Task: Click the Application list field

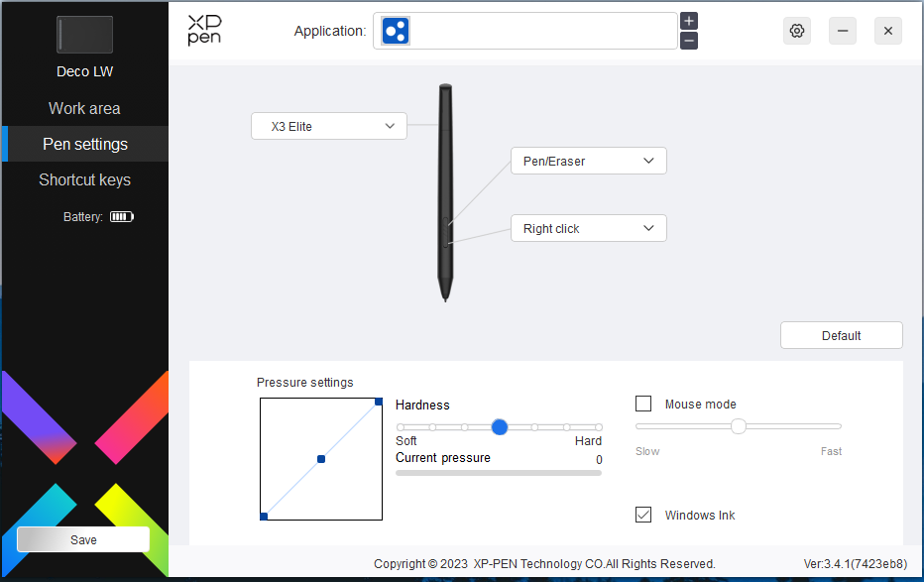Action: tap(525, 31)
